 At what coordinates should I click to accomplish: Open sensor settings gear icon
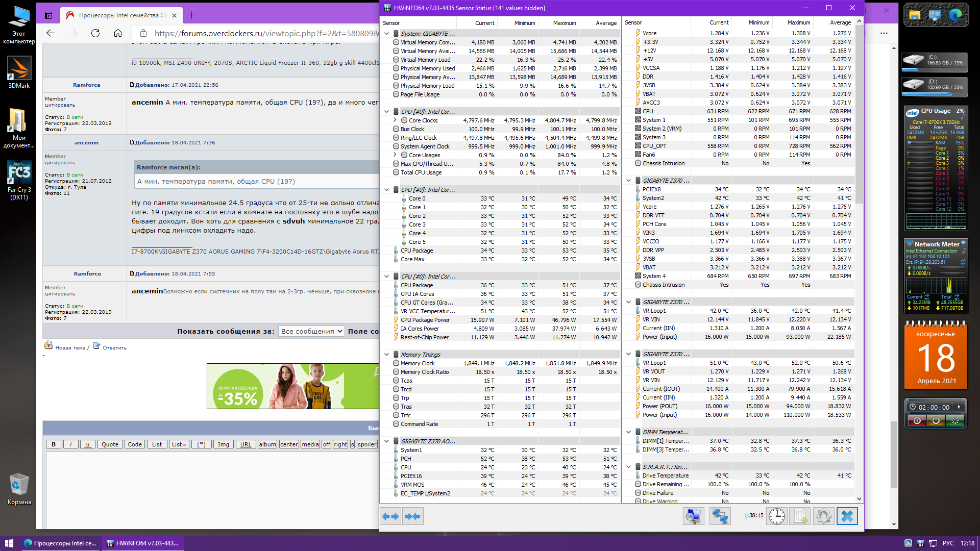coord(823,516)
